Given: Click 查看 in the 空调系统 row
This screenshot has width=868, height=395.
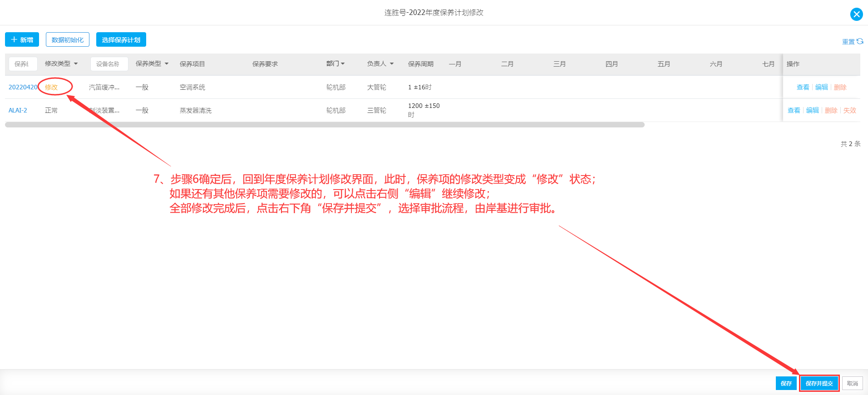Looking at the screenshot, I should pos(803,87).
